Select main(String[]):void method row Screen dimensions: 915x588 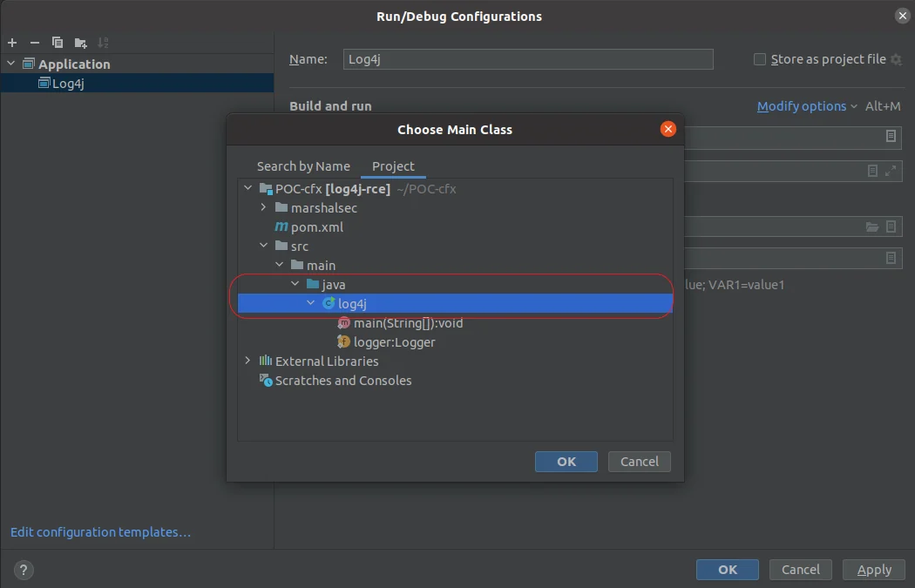(455, 322)
